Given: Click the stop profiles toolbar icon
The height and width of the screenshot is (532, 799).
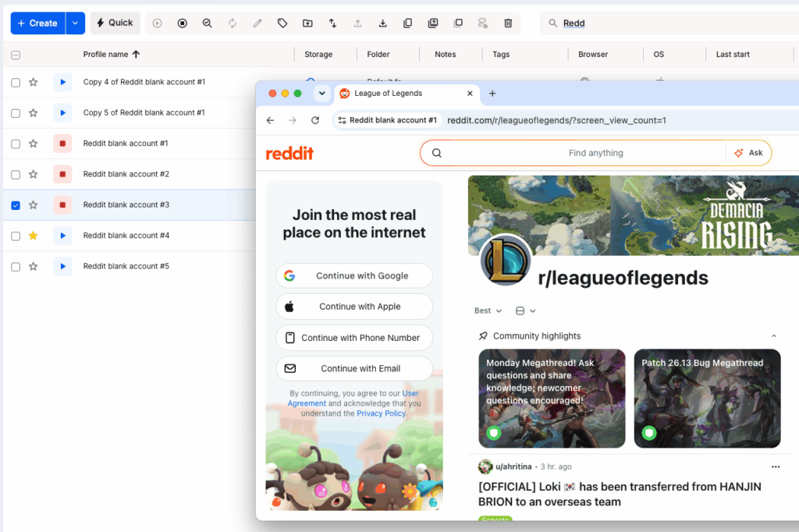Looking at the screenshot, I should point(183,23).
